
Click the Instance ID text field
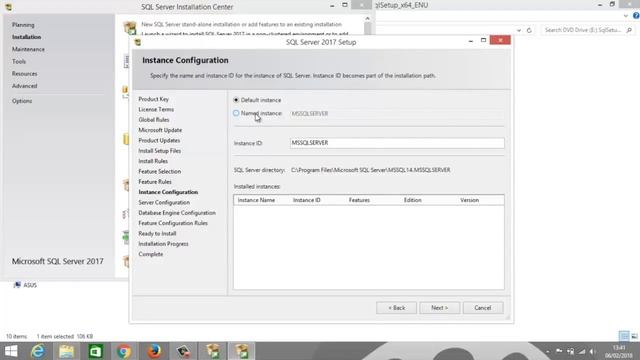(x=397, y=143)
